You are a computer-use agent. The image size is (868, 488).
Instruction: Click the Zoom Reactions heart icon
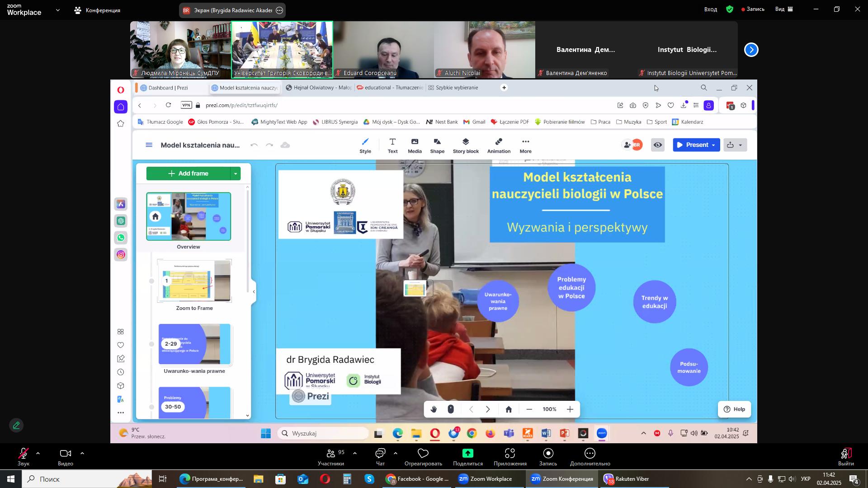(423, 454)
